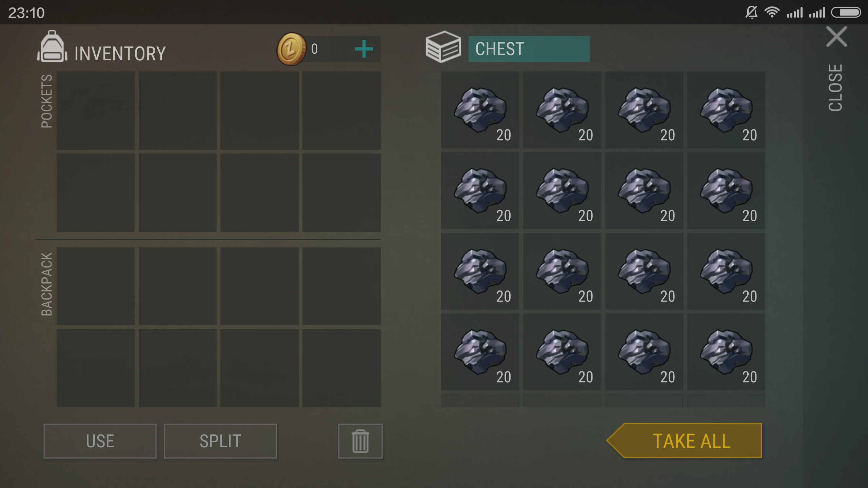The image size is (868, 488).
Task: Select the ore stack in the first chest slot
Action: pos(480,110)
